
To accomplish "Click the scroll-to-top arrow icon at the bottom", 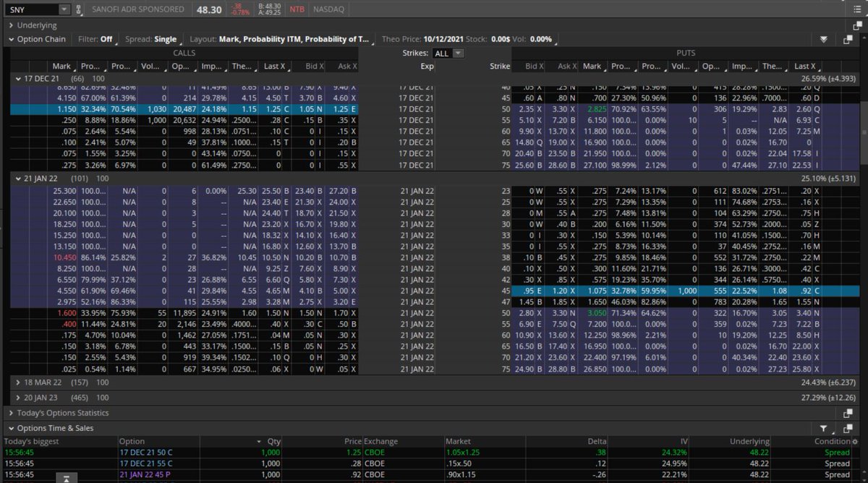I will 66,478.
